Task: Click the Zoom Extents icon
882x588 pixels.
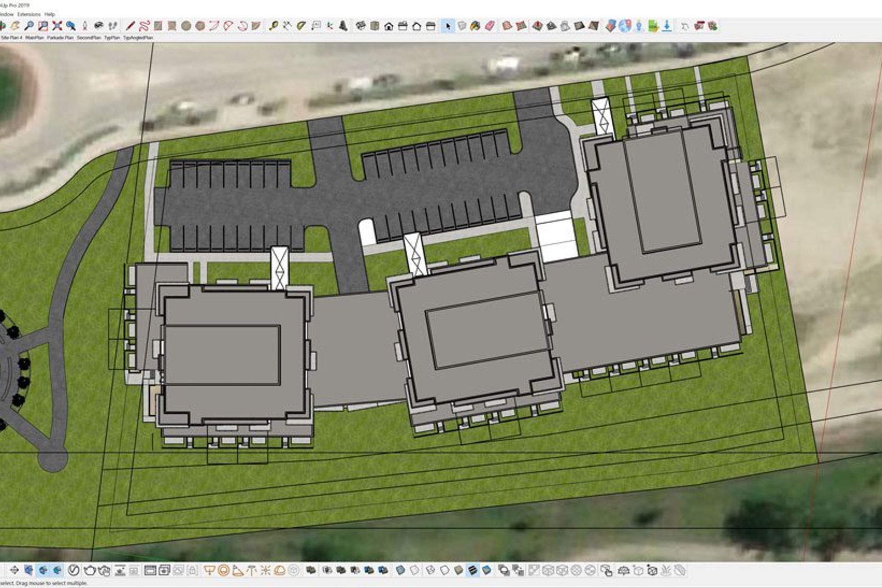Action: tap(57, 26)
